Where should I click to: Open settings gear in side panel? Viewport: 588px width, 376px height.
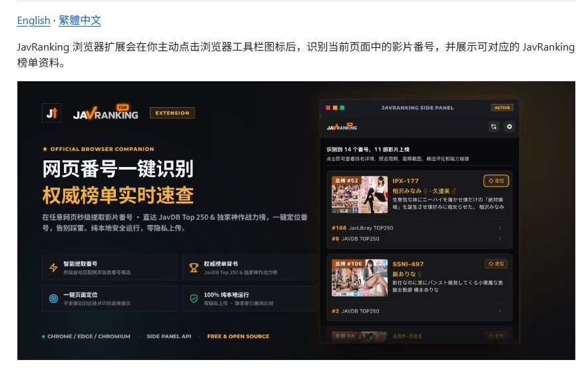[x=509, y=126]
